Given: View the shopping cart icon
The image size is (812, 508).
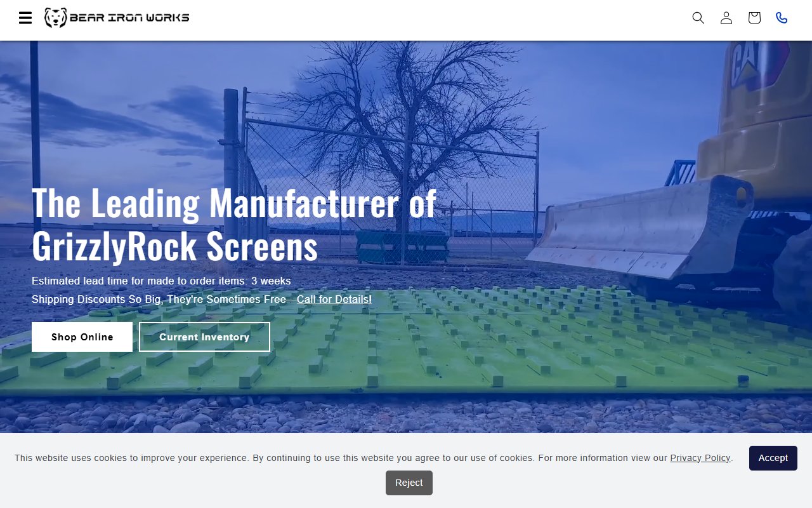Looking at the screenshot, I should 754,18.
